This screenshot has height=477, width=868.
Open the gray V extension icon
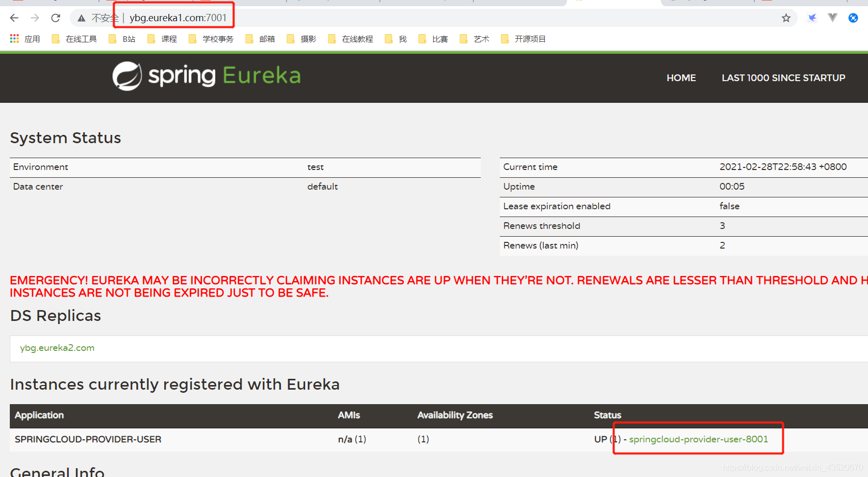click(x=832, y=18)
